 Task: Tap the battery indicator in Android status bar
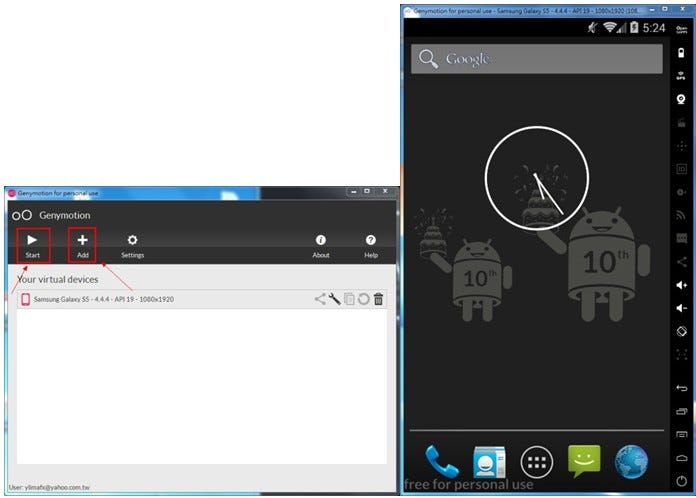(x=634, y=28)
